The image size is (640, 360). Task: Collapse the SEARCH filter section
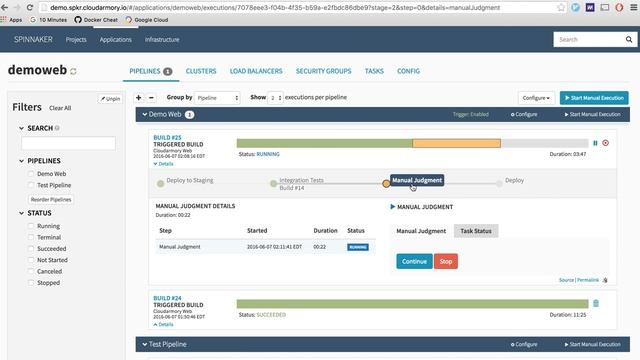[x=21, y=128]
